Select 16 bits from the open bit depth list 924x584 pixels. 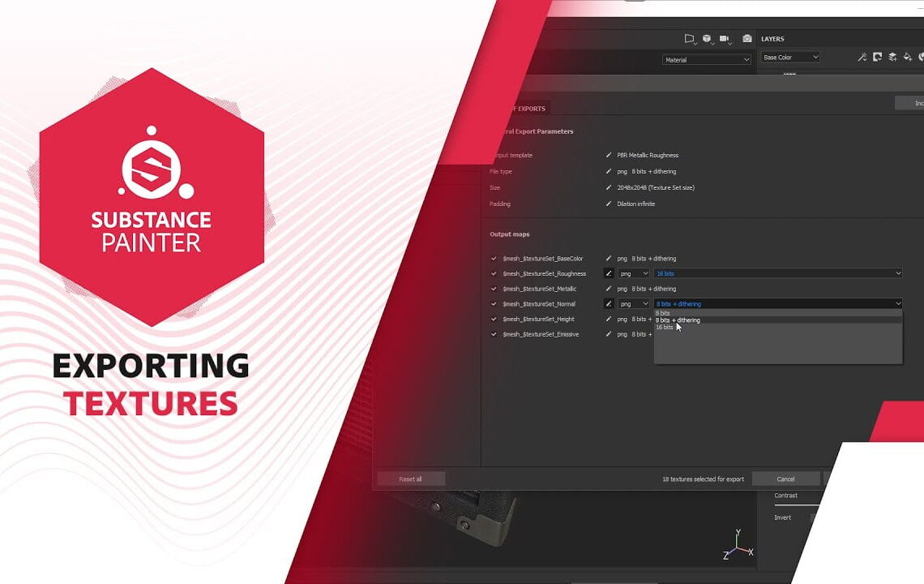[x=665, y=328]
